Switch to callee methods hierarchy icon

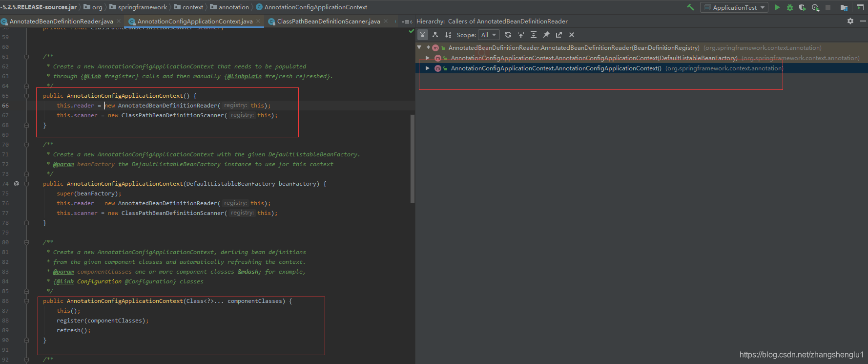435,35
